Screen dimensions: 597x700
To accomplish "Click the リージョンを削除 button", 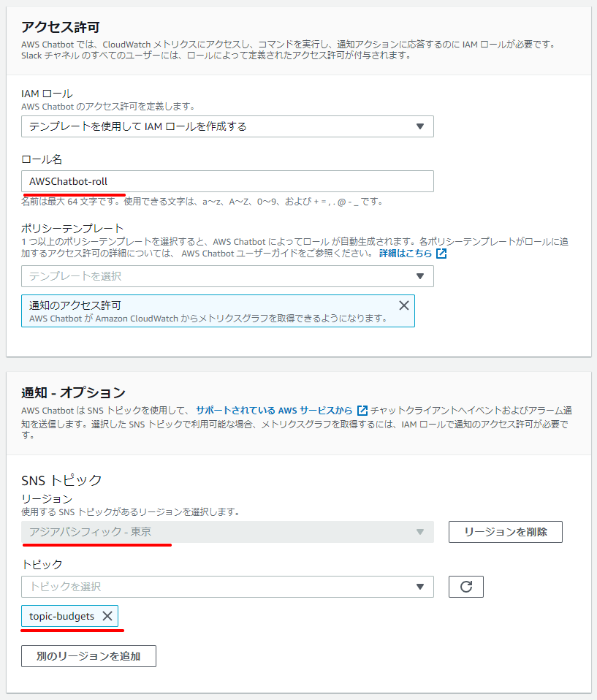I will 506,532.
